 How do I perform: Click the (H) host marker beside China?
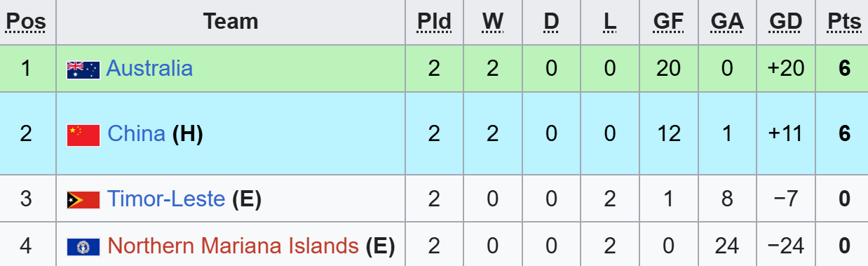(x=188, y=133)
